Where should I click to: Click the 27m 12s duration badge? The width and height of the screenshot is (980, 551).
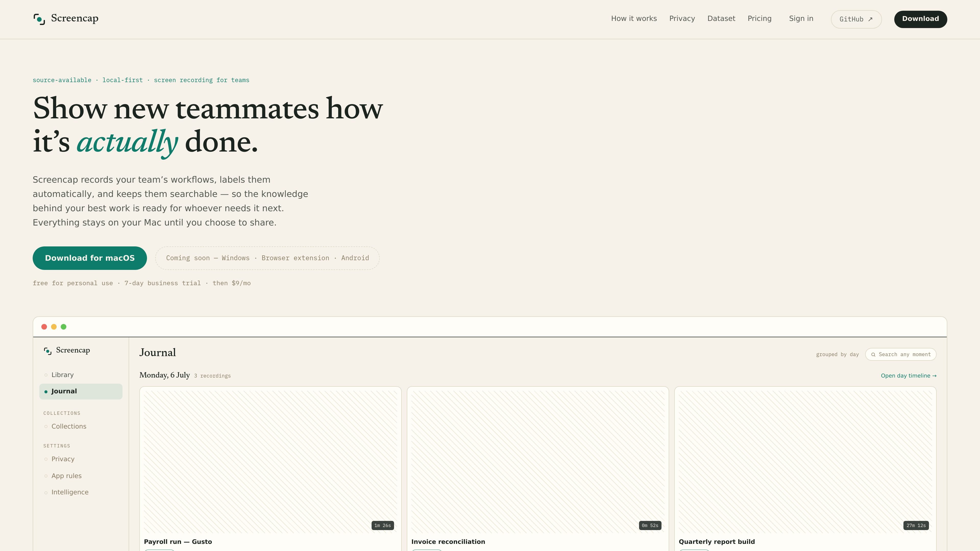coord(916,525)
